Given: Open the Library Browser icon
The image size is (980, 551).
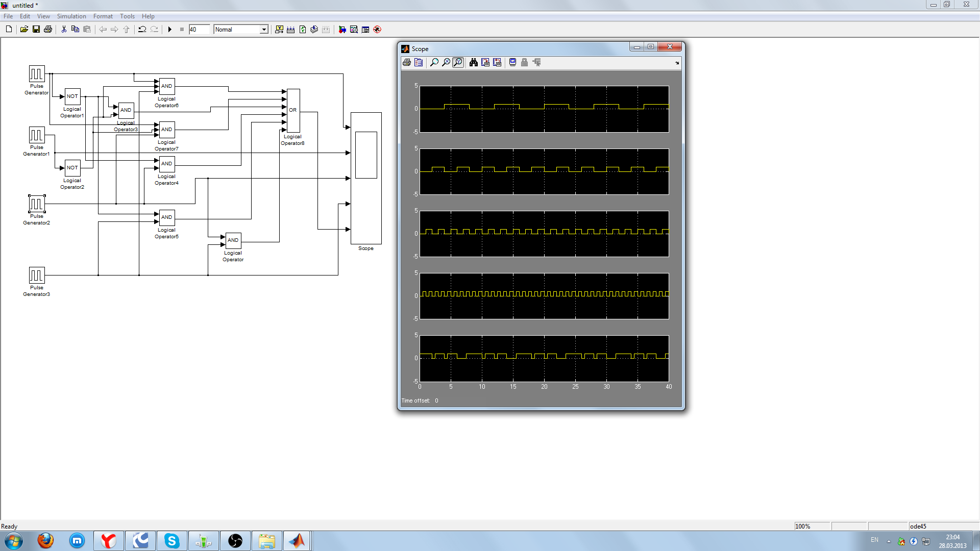Looking at the screenshot, I should coord(342,30).
